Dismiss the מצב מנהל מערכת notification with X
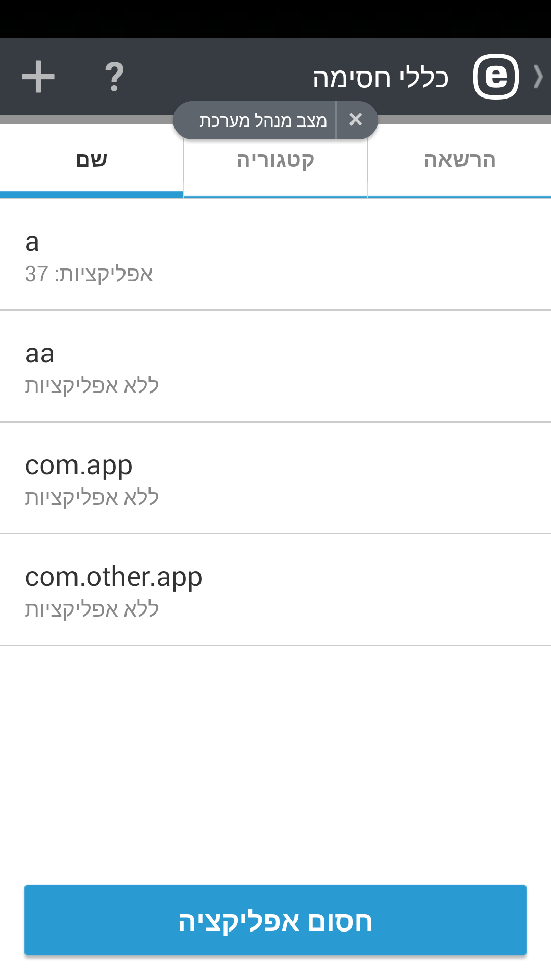This screenshot has width=551, height=980. (x=356, y=119)
